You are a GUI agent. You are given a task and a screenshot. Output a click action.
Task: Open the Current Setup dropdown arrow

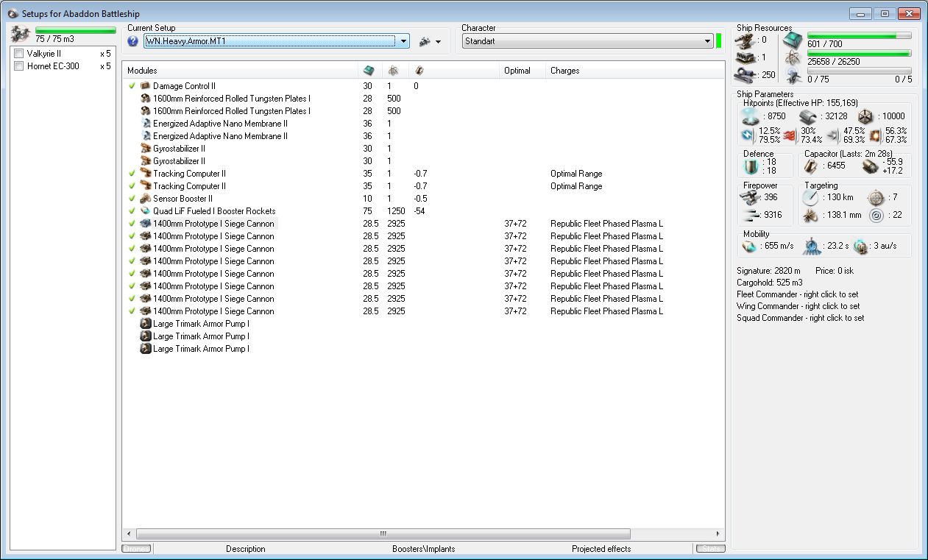pyautogui.click(x=404, y=42)
